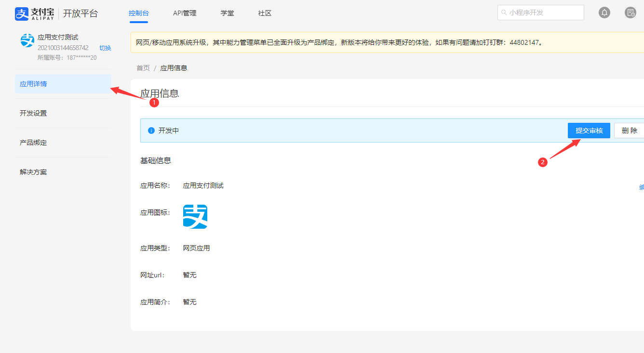Screen dimensions: 644x353
Task: Click the 切换 link to switch apps
Action: coord(105,48)
